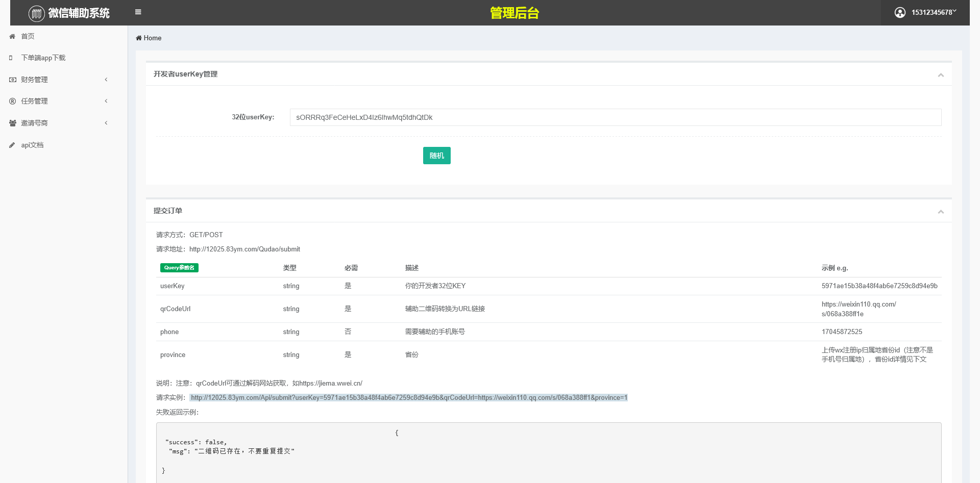Click the 类型 column header
This screenshot has width=980, height=483.
click(290, 268)
